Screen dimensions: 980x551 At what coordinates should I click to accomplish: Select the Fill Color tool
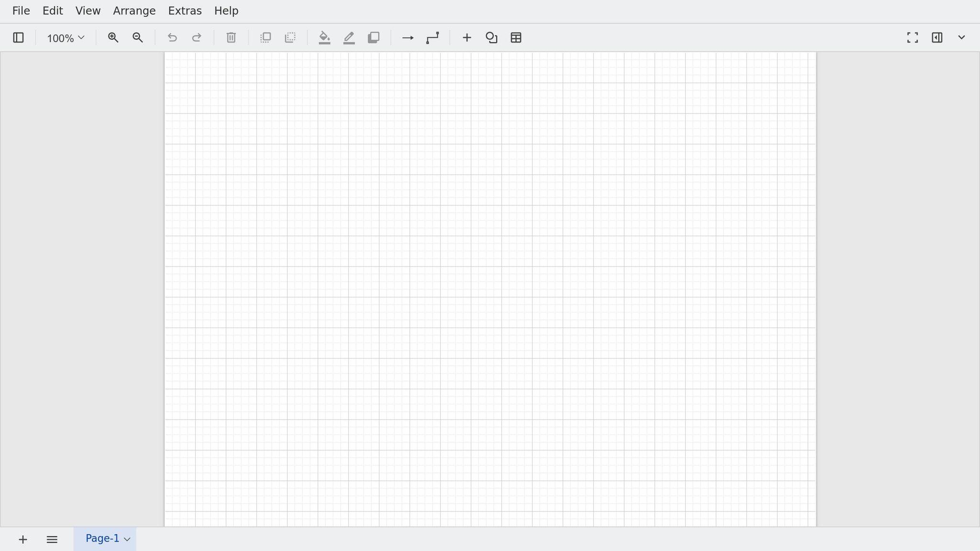324,37
